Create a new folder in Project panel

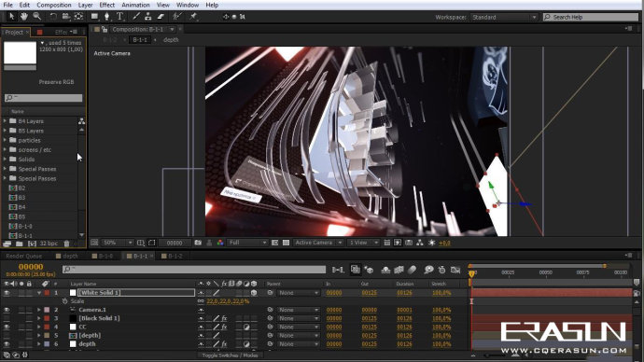click(x=20, y=244)
